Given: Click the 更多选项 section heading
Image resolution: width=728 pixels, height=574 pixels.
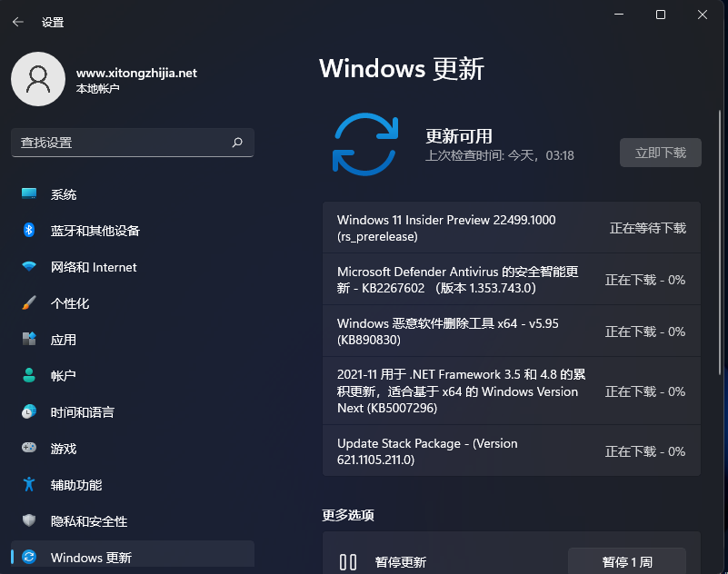Looking at the screenshot, I should coord(348,515).
